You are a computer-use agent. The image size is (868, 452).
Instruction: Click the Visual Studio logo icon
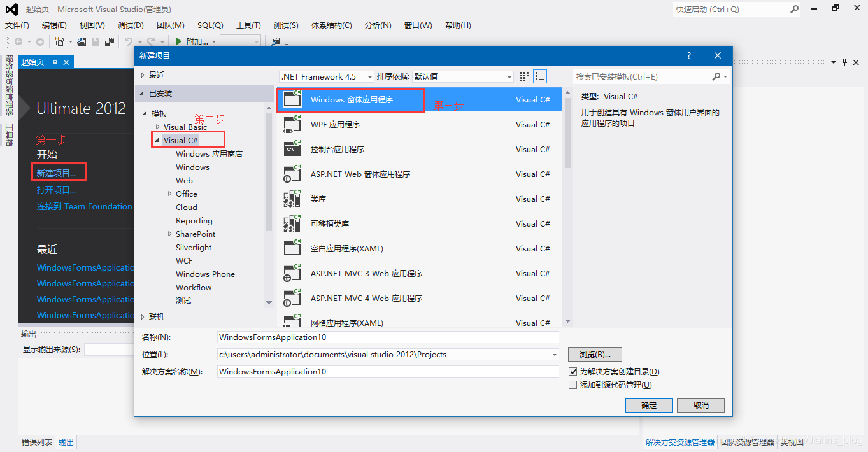(12, 10)
